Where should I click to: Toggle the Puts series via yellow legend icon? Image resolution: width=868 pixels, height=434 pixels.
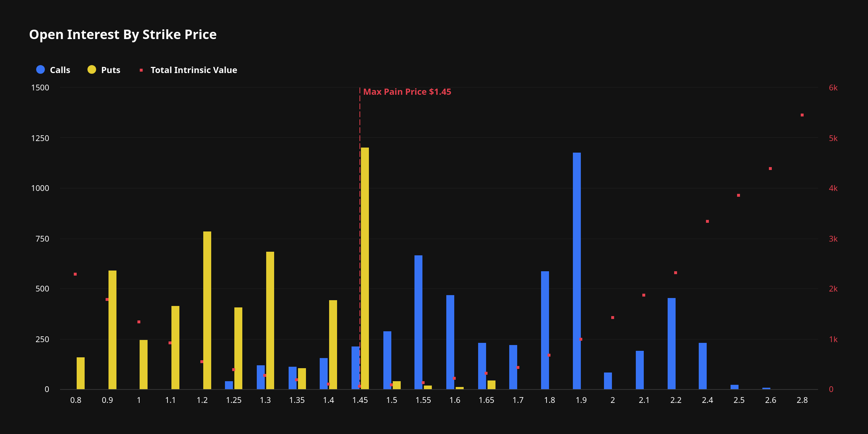[x=92, y=70]
